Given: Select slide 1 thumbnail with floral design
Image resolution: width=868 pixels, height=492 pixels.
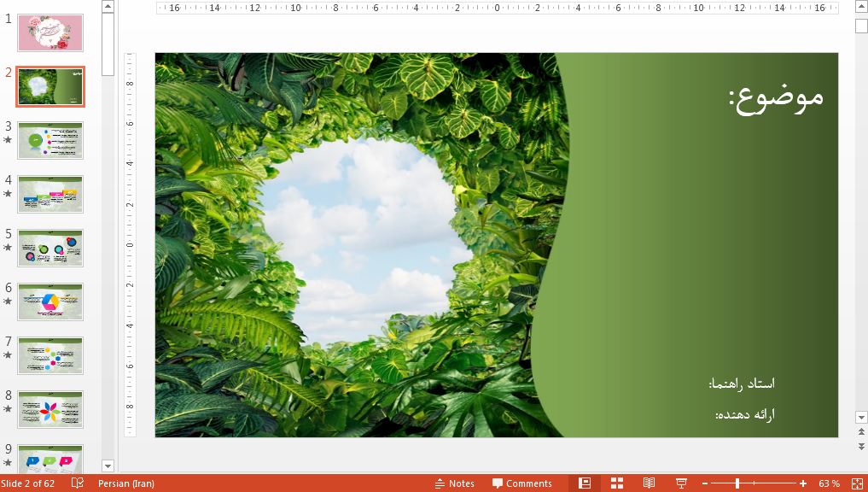Looking at the screenshot, I should 50,32.
